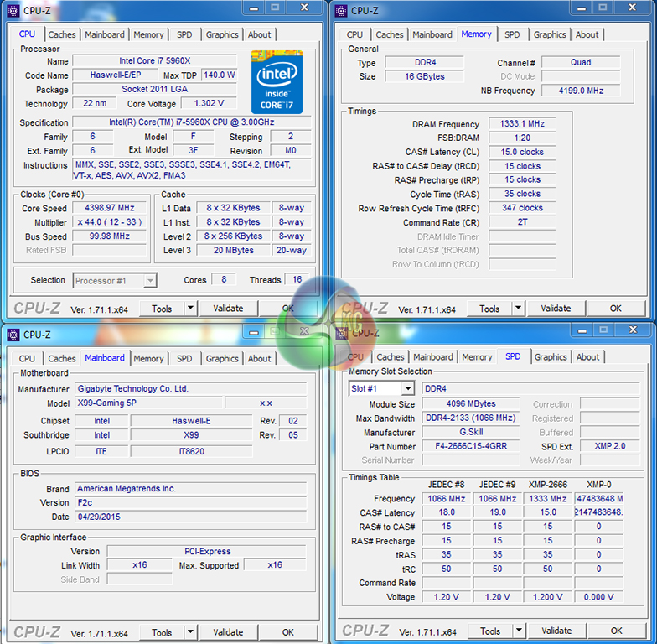Open the Tools dropdown arrow in the Motherboard window

[189, 632]
